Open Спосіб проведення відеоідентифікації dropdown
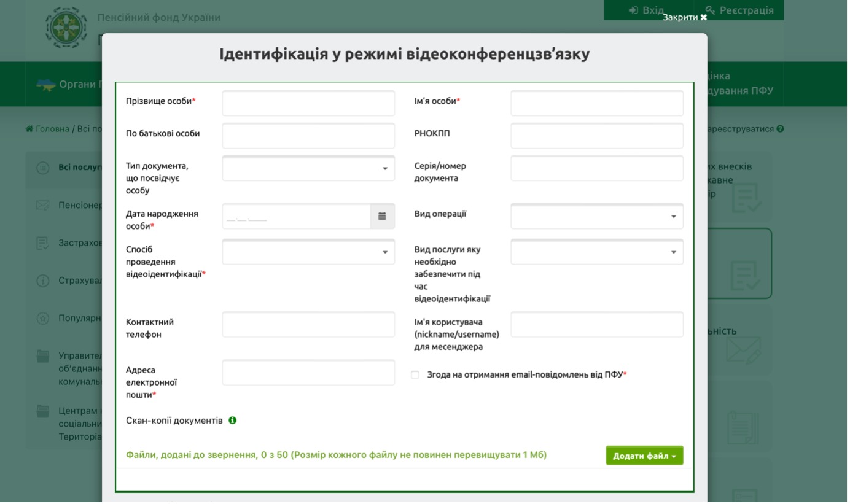Screen dimensions: 850x504 310,252
